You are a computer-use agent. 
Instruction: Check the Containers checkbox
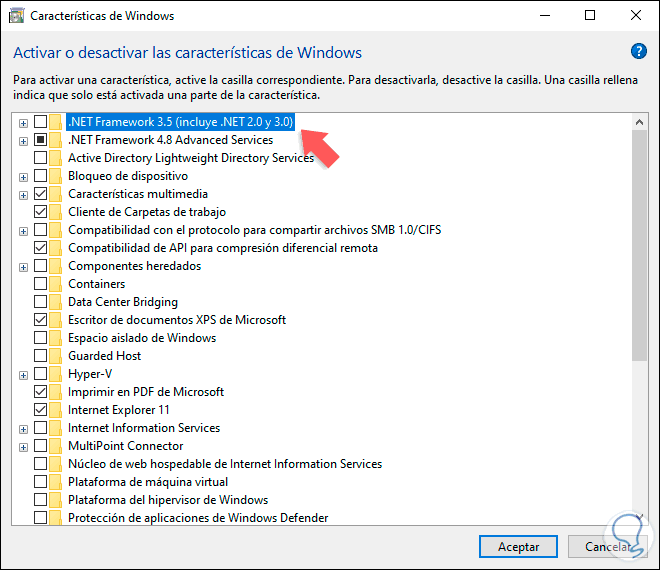tap(40, 284)
